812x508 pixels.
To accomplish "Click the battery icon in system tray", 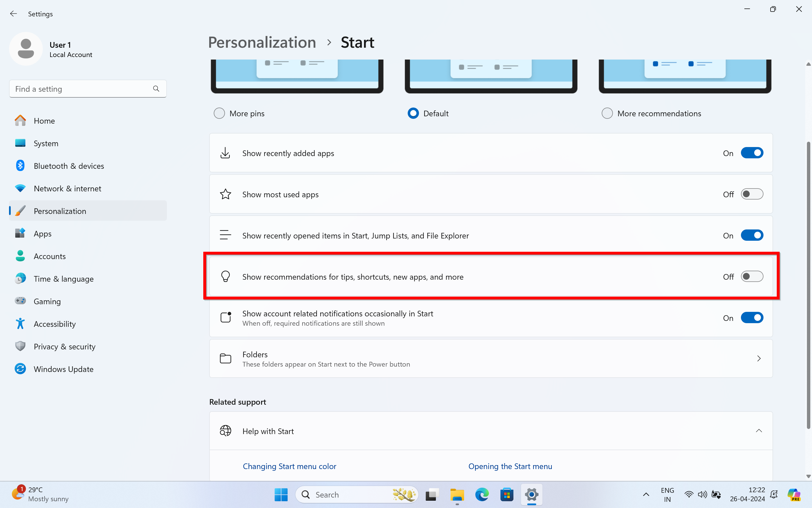I will pos(716,494).
